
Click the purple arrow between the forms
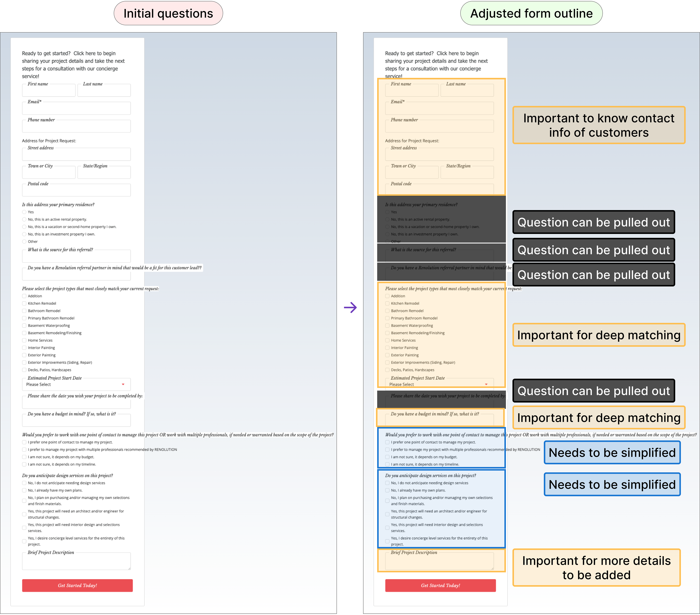pos(350,307)
